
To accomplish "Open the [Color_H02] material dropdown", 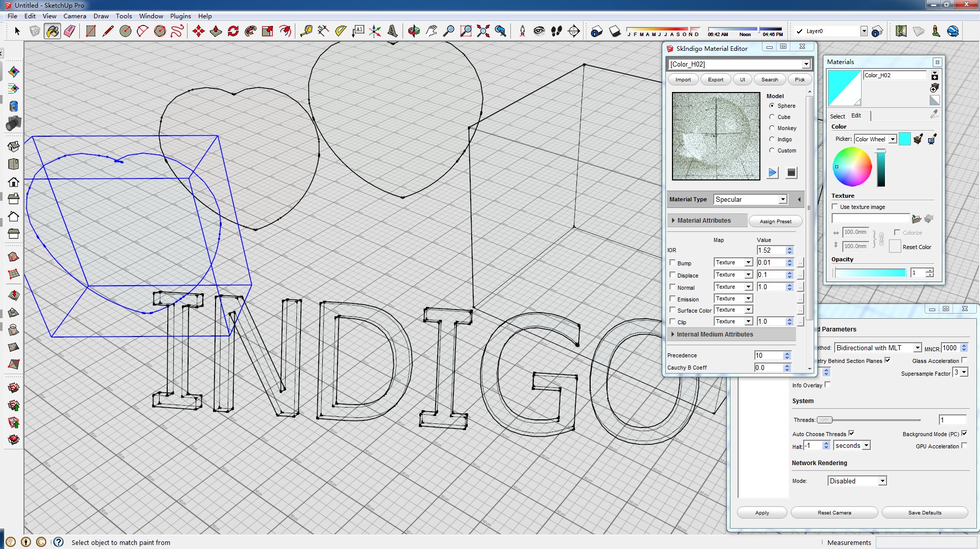I will pos(739,64).
